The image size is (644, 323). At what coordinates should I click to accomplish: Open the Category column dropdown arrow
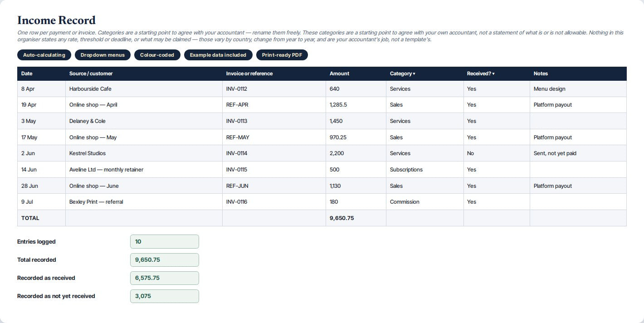[x=414, y=73]
